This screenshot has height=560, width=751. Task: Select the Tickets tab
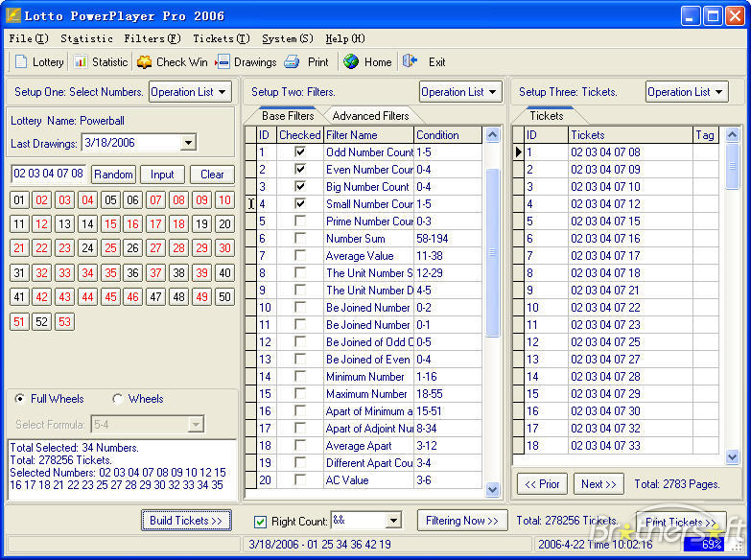[x=547, y=116]
